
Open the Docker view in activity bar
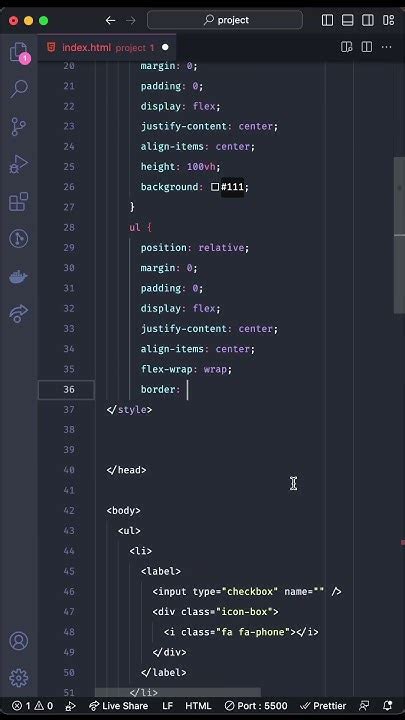pos(19,277)
